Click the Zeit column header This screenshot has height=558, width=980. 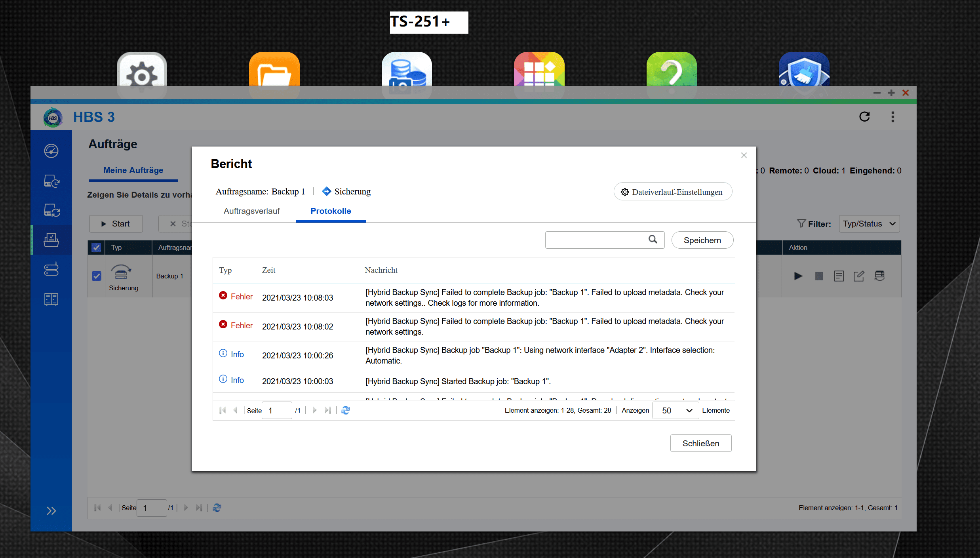tap(268, 270)
